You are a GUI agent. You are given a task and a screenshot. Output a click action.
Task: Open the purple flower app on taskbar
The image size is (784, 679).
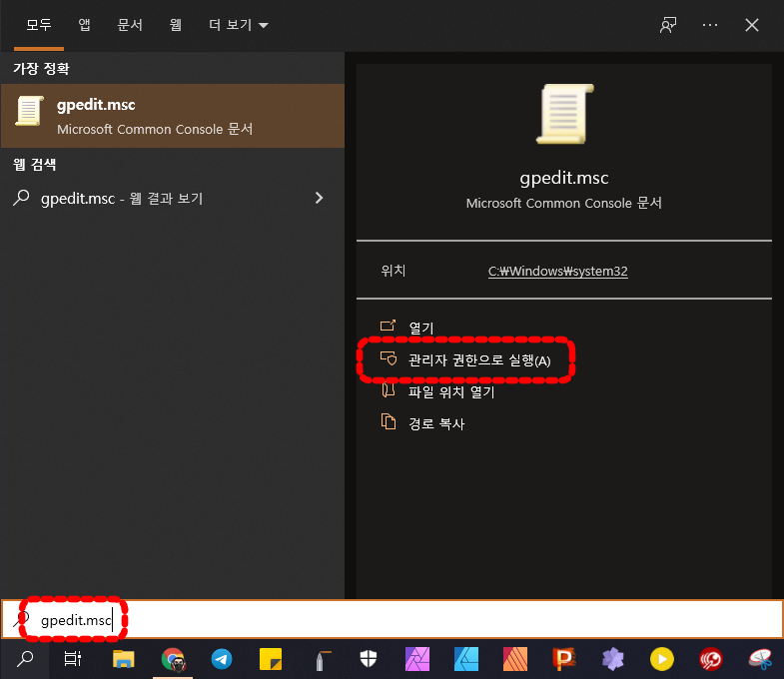[x=613, y=659]
